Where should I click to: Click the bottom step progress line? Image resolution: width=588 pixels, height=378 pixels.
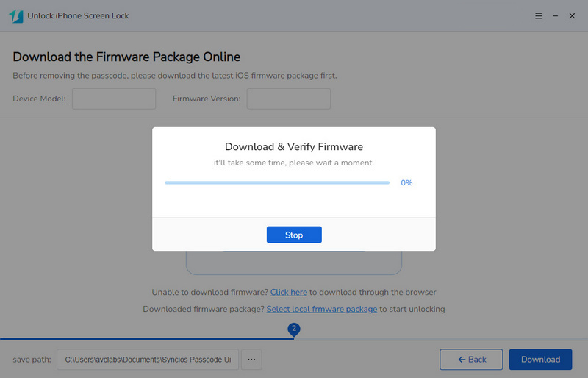pos(147,339)
